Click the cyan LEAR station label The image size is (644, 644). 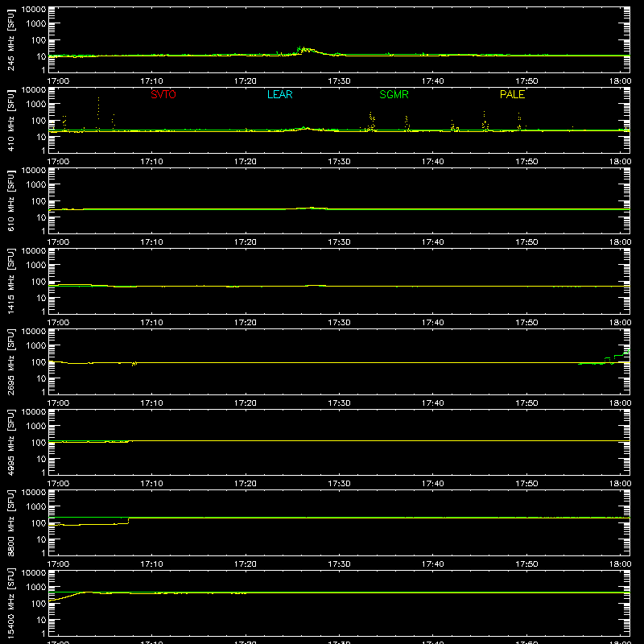[x=279, y=94]
